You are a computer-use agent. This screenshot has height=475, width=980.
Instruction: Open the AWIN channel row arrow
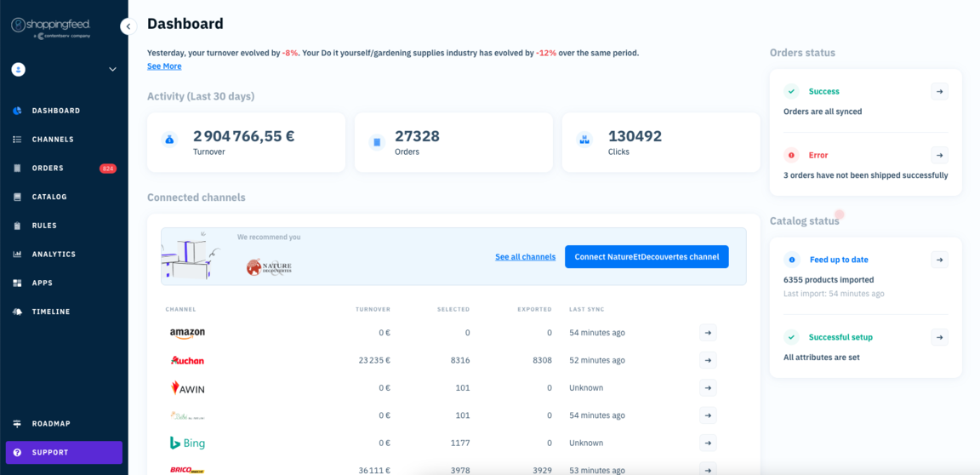[708, 388]
